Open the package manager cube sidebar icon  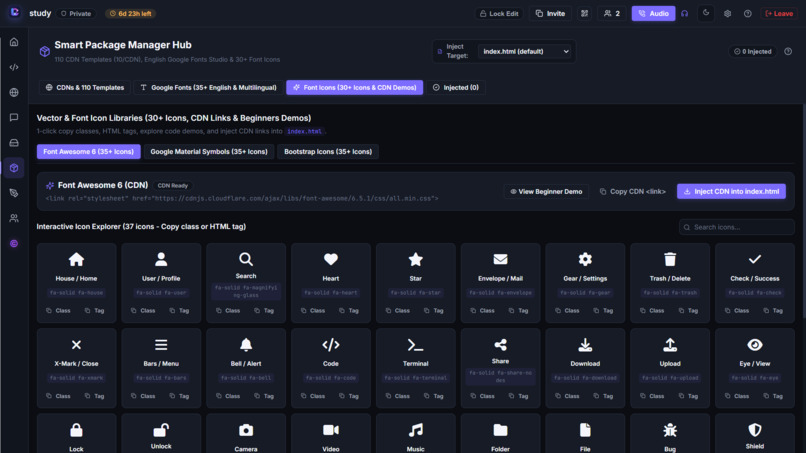[x=14, y=168]
